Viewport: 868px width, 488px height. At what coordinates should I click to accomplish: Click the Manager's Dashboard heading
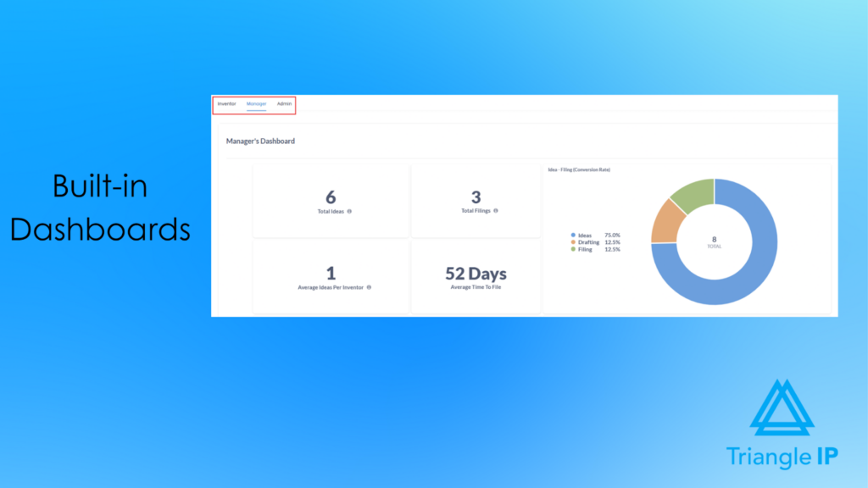click(x=260, y=141)
